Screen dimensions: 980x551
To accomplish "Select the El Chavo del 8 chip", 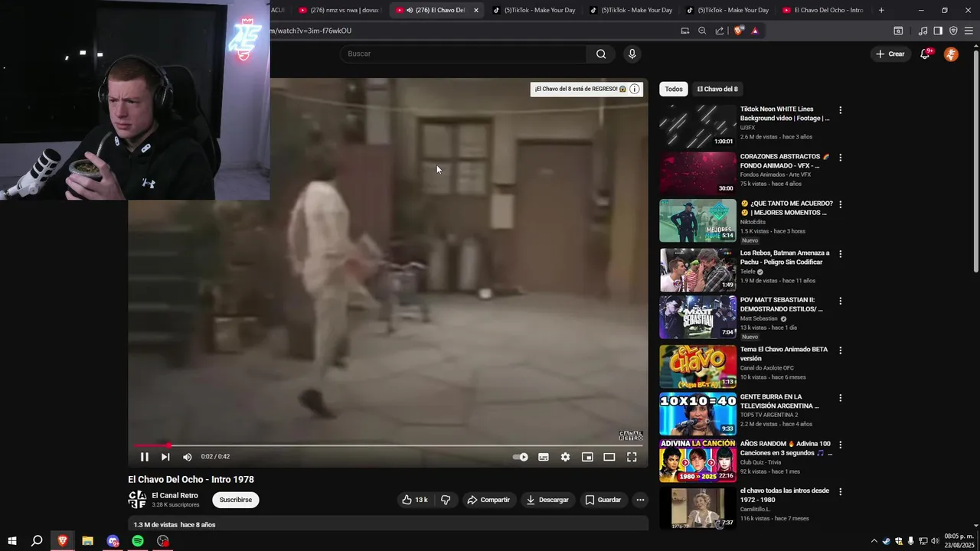I will click(x=717, y=89).
